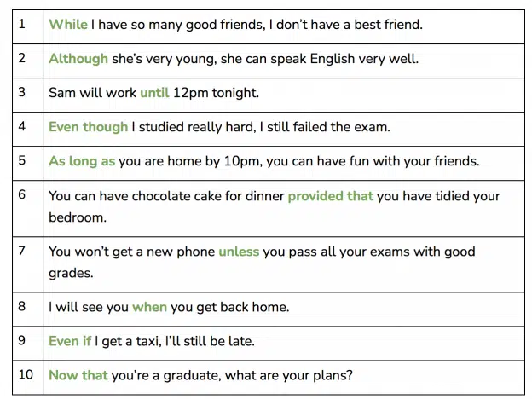The width and height of the screenshot is (532, 399).
Task: Select the highlighted phrase "provided that"
Action: click(x=331, y=196)
